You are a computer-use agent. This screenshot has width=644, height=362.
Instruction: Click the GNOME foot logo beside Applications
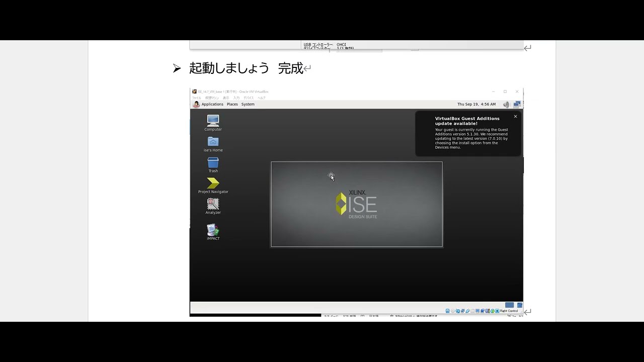[x=196, y=104]
